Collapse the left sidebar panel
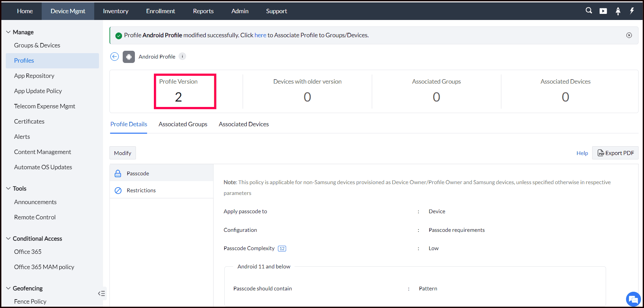This screenshot has height=308, width=644. (x=101, y=293)
